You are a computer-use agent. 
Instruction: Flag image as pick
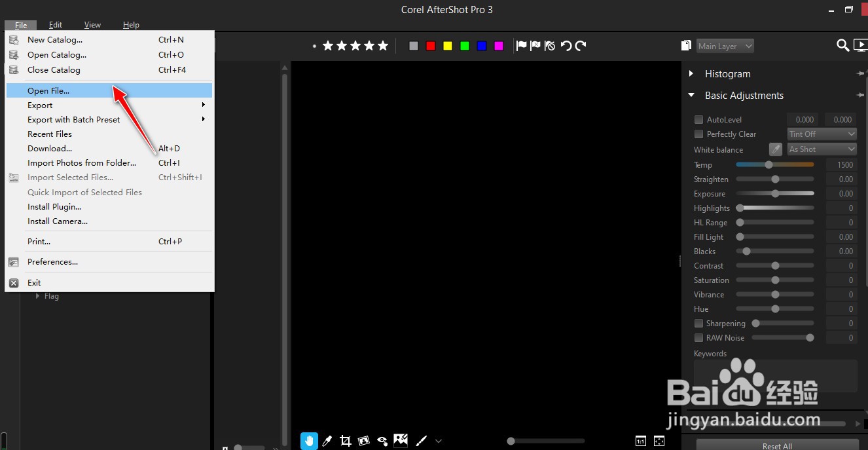click(522, 46)
